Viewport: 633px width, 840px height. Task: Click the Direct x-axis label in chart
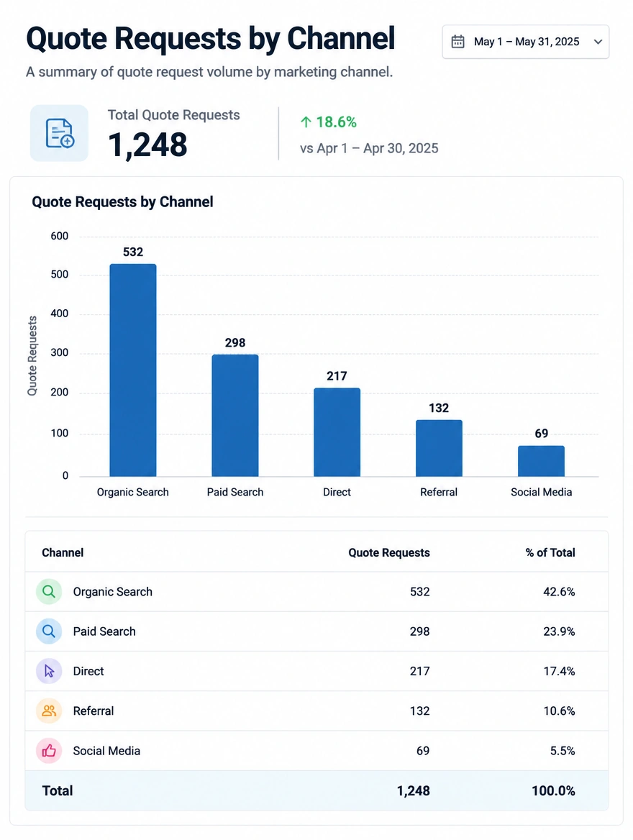[x=337, y=492]
